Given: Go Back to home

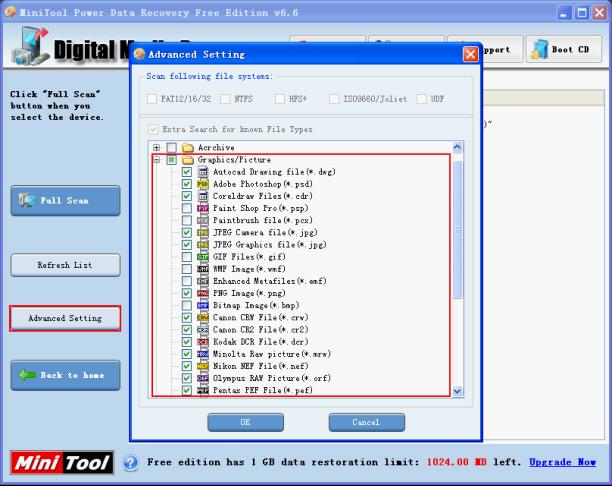Looking at the screenshot, I should point(65,376).
